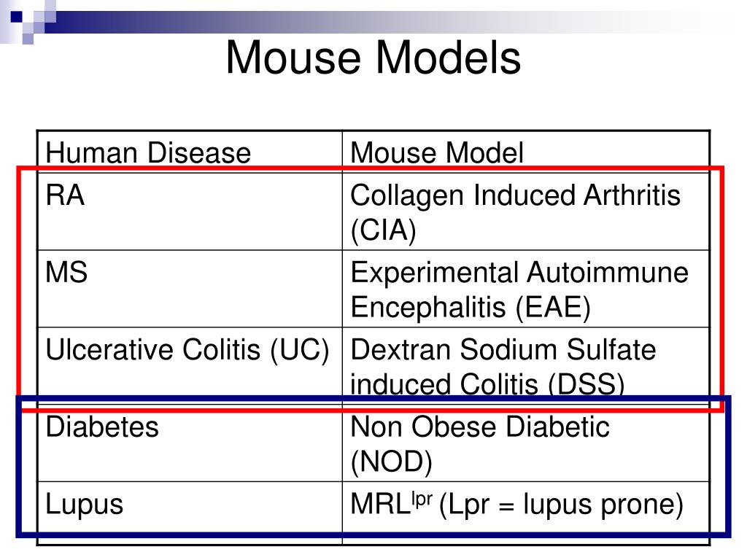Screen dimensions: 747x560
Task: Click the 'Ulcerative Colitis (UC)' cell
Action: click(x=190, y=366)
